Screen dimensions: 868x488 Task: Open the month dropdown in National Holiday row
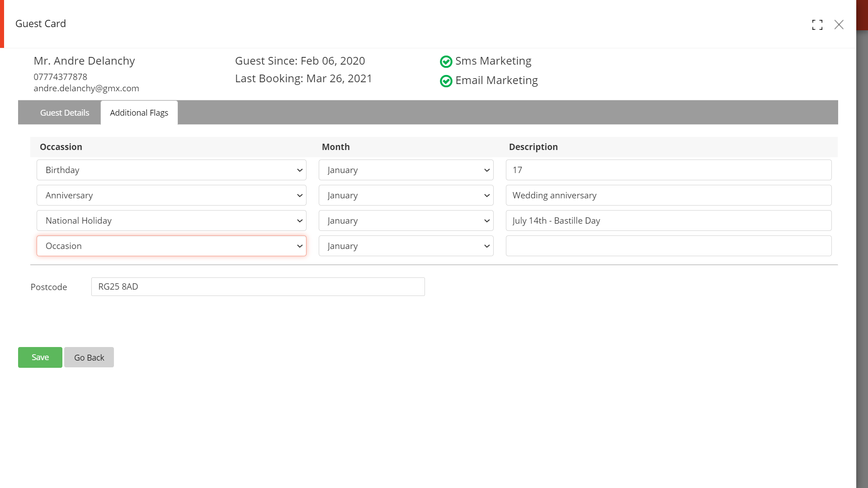[x=406, y=221]
